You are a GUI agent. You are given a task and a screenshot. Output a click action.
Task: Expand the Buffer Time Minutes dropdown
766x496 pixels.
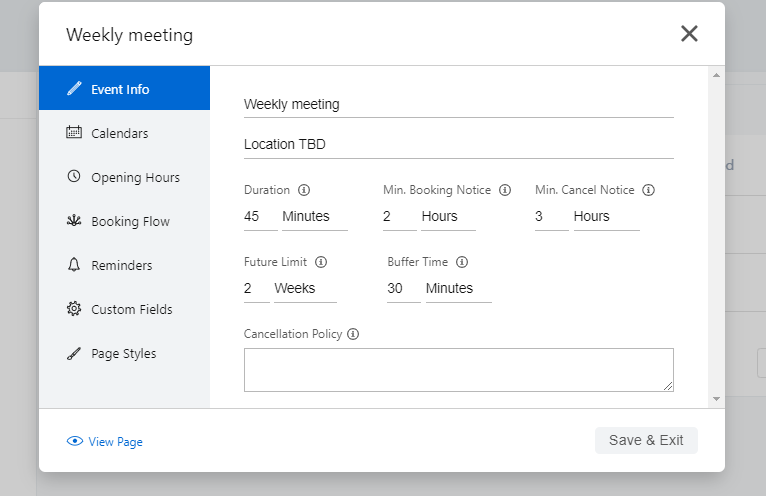pyautogui.click(x=457, y=288)
